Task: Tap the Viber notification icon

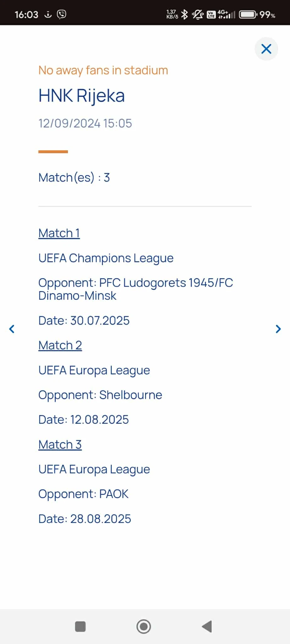Action: [x=62, y=14]
